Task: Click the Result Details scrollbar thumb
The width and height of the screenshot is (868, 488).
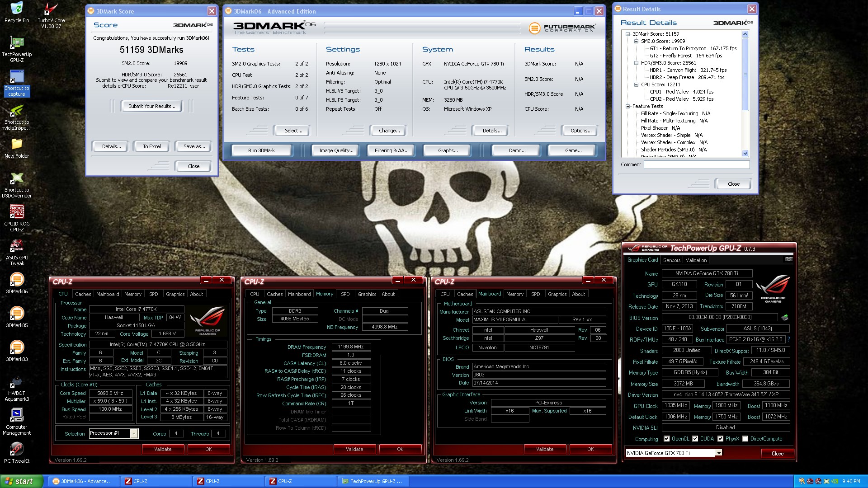Action: [745, 74]
